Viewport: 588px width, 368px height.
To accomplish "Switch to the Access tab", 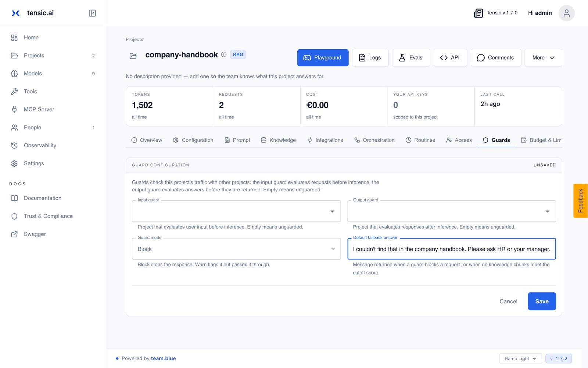I will [459, 140].
